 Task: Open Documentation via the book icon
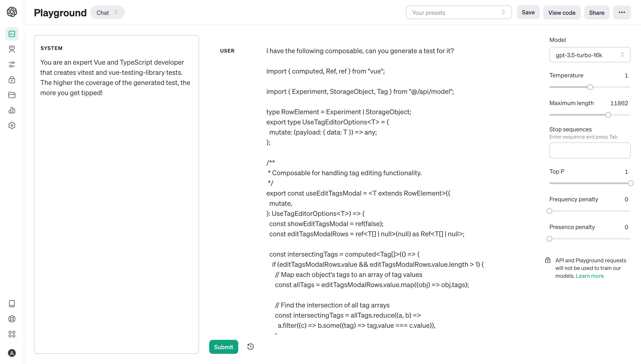(x=12, y=303)
